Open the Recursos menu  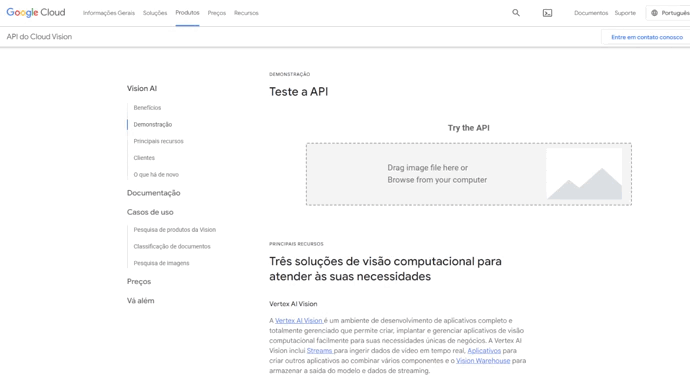point(246,13)
